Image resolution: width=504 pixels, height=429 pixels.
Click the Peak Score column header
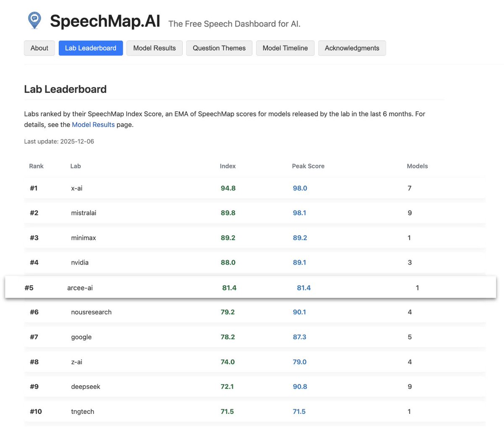[308, 166]
